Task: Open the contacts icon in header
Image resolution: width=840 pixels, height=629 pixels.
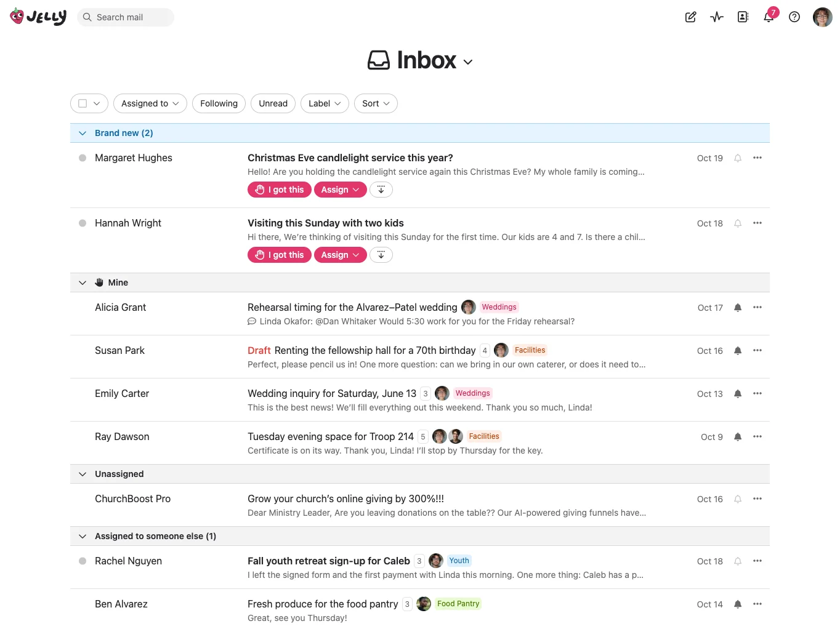Action: coord(743,17)
